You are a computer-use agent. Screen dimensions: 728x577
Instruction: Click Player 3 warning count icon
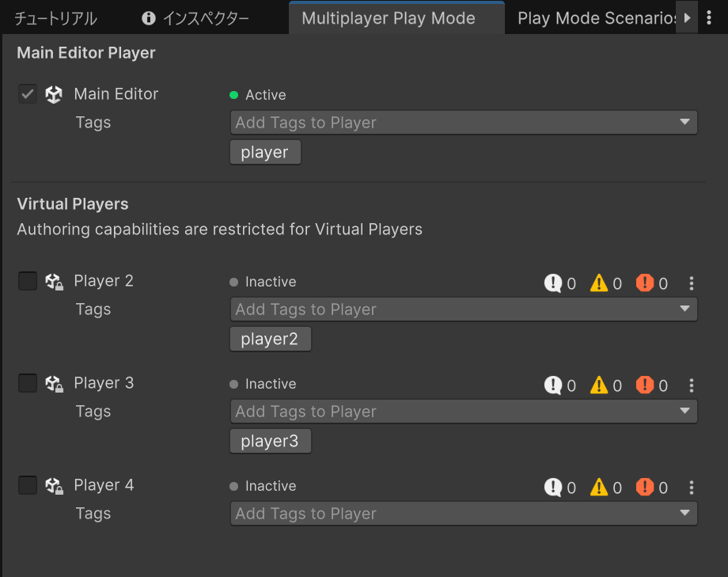tap(599, 385)
